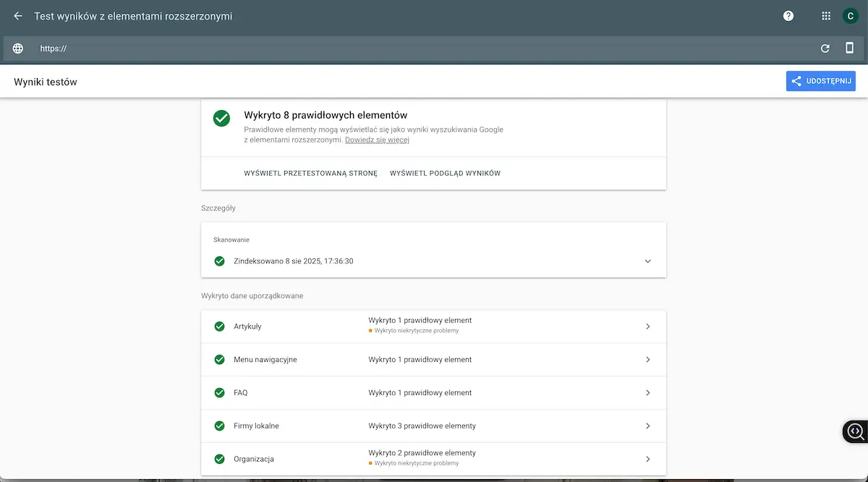Image resolution: width=868 pixels, height=482 pixels.
Task: Click the back arrow in the top bar
Action: 17,15
